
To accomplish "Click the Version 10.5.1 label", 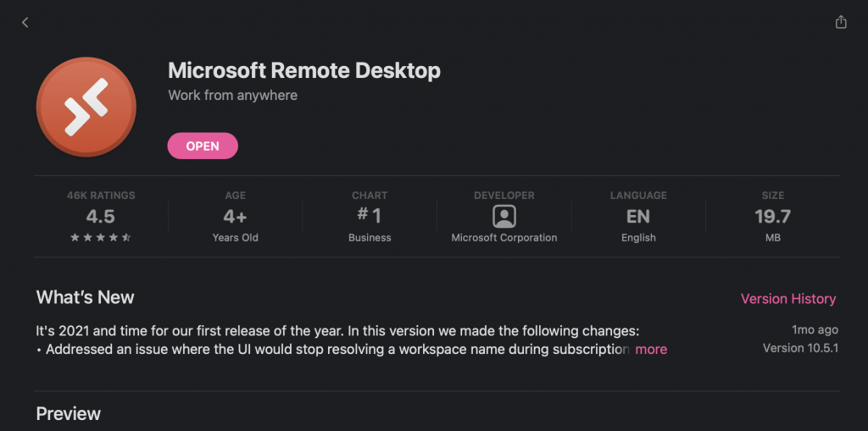I will click(800, 348).
